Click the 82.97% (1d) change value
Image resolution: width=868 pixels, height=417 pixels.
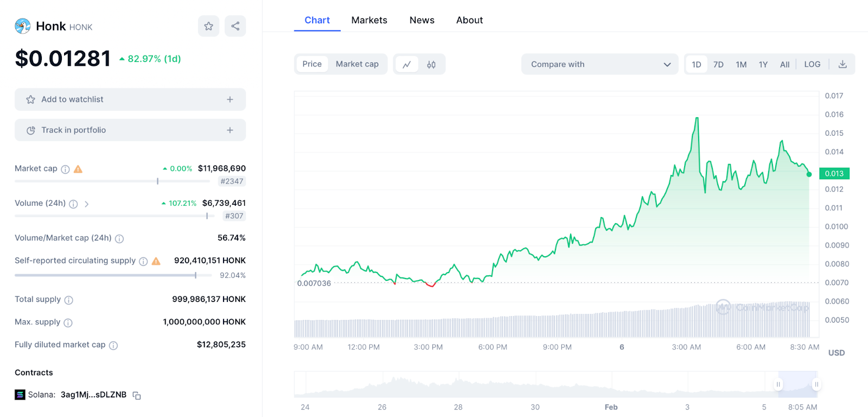(x=150, y=59)
